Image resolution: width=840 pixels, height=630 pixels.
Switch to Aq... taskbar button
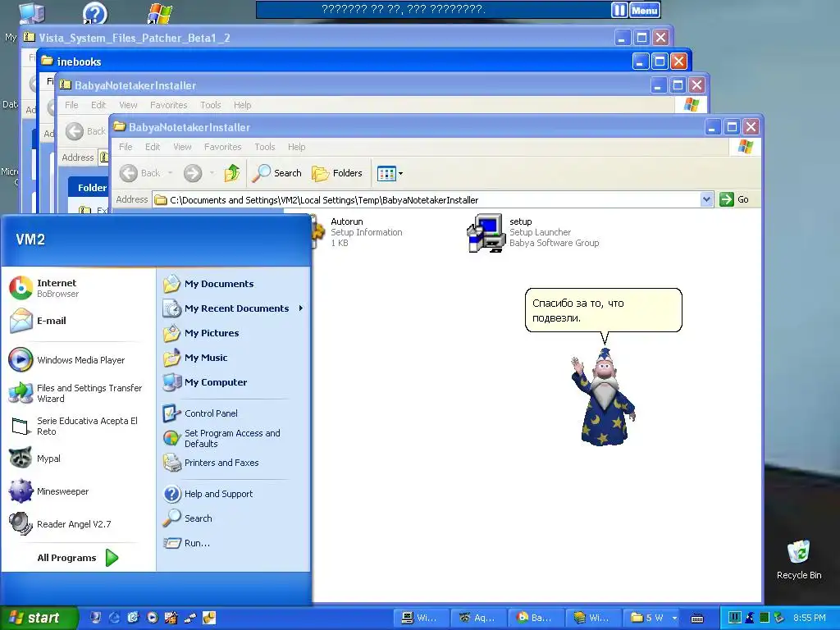tap(478, 618)
